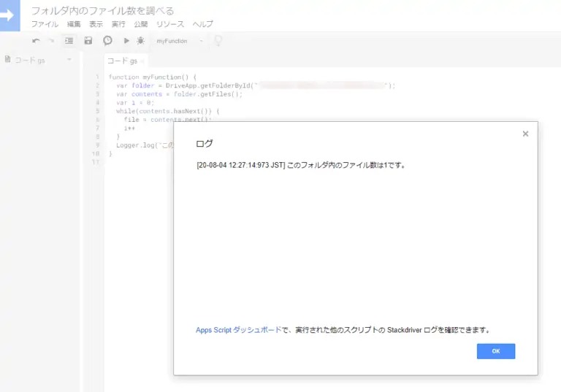Screen dimensions: 561x392
Task: Open the リソース menu
Action: pos(170,24)
